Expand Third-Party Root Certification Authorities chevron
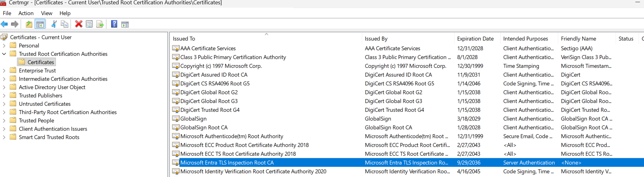 point(4,112)
